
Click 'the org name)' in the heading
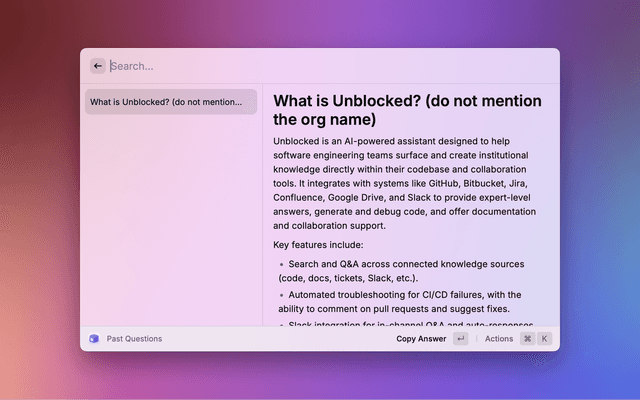pos(324,120)
